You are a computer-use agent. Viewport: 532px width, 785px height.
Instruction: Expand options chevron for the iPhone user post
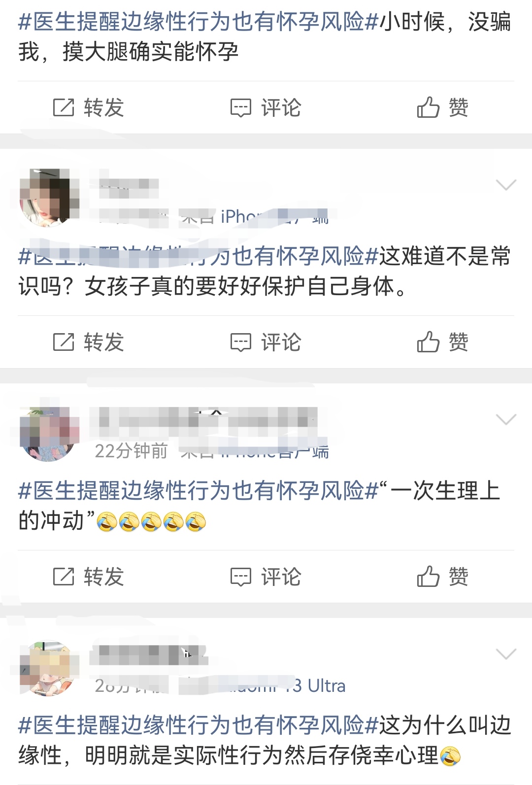506,185
